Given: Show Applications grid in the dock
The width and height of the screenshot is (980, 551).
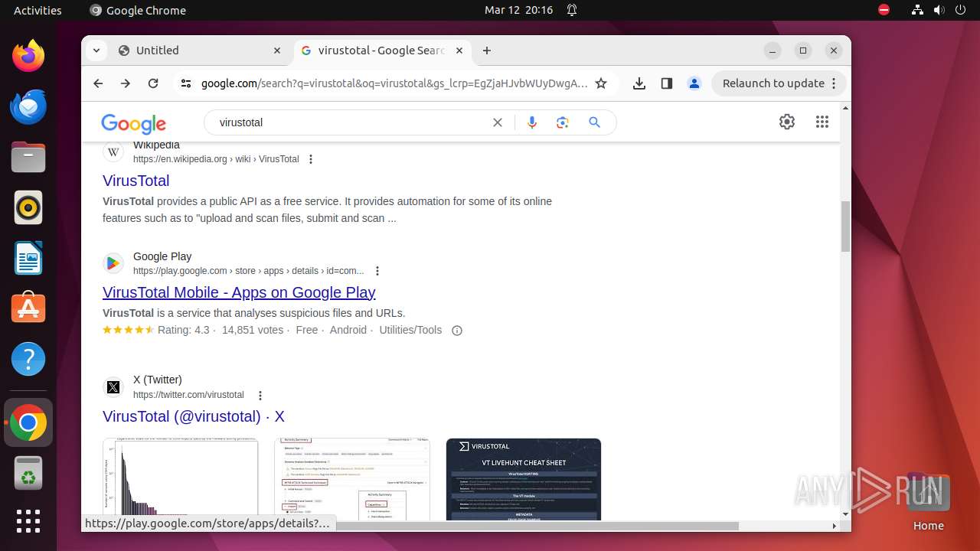Looking at the screenshot, I should coord(28,521).
